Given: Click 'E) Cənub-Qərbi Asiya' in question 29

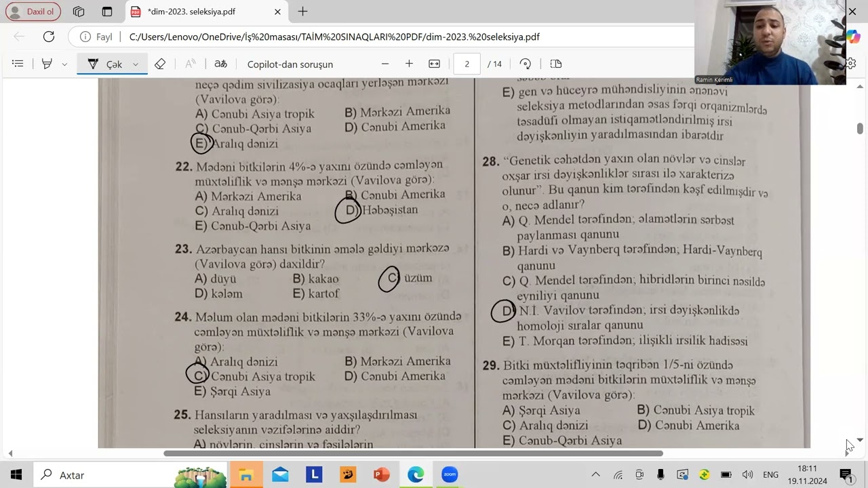Looking at the screenshot, I should (x=562, y=441).
